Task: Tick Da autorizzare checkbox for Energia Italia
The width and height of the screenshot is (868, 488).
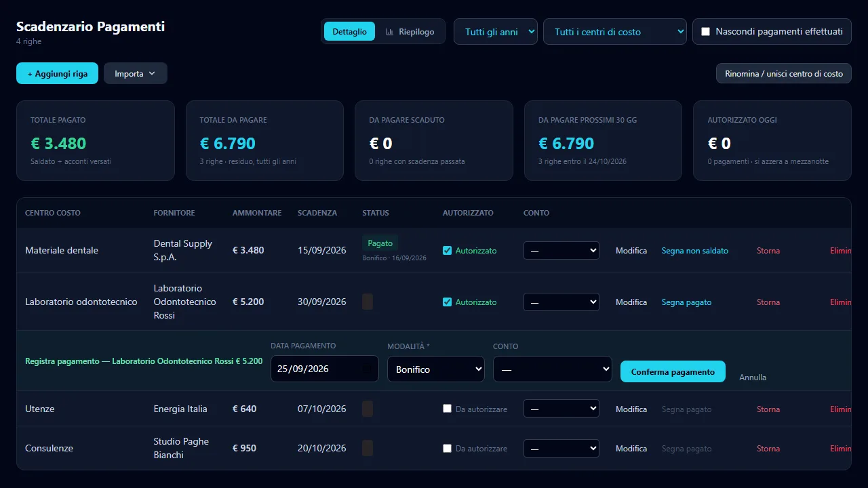Action: click(x=447, y=409)
